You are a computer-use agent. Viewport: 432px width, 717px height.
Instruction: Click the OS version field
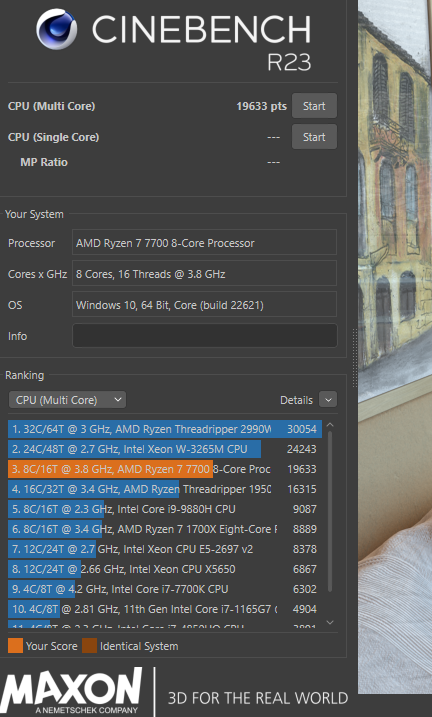click(204, 305)
